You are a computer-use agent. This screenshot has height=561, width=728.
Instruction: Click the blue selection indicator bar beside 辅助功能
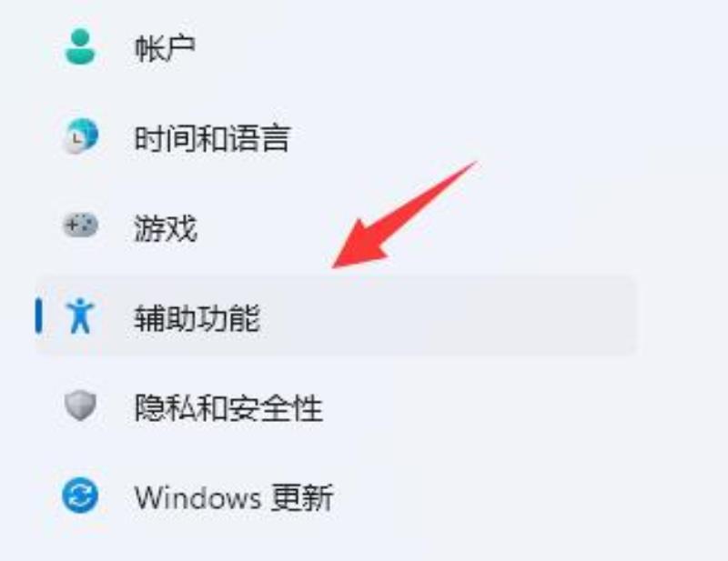click(38, 316)
